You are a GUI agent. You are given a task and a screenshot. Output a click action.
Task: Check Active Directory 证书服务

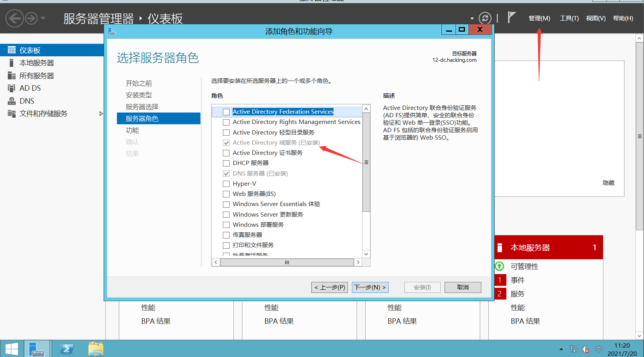click(x=226, y=153)
